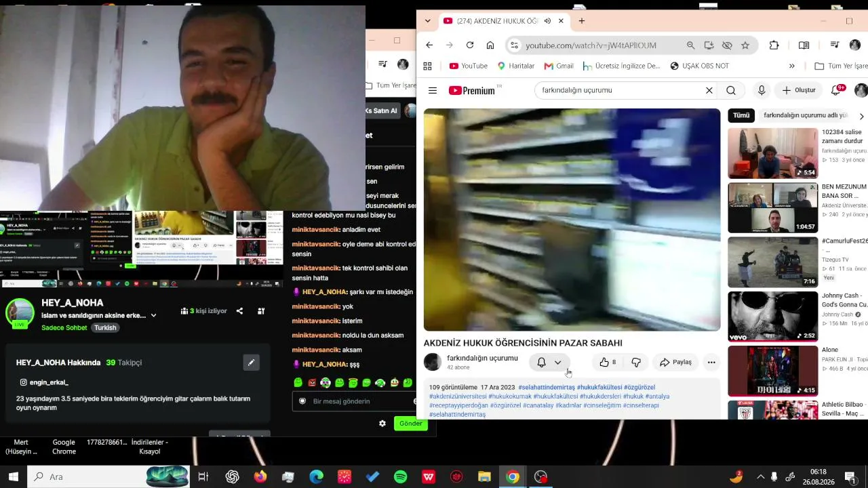Open the Windows Start menu

[x=13, y=476]
